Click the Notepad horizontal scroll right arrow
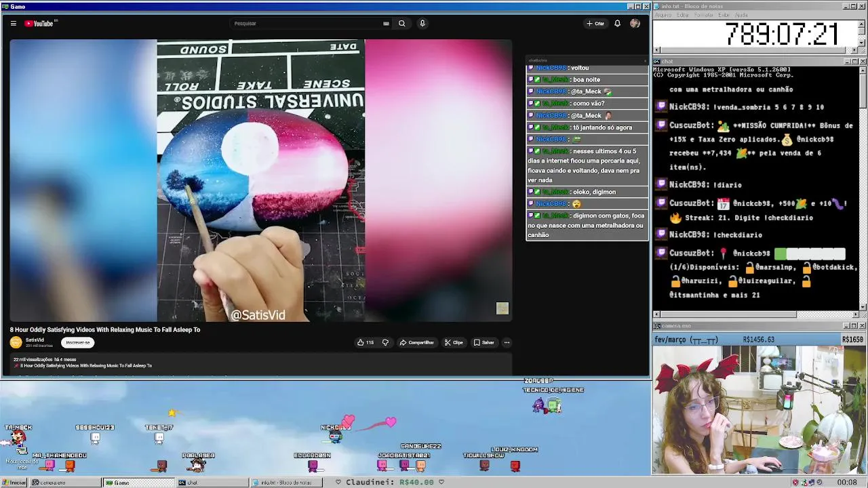The width and height of the screenshot is (868, 488). pyautogui.click(x=855, y=50)
